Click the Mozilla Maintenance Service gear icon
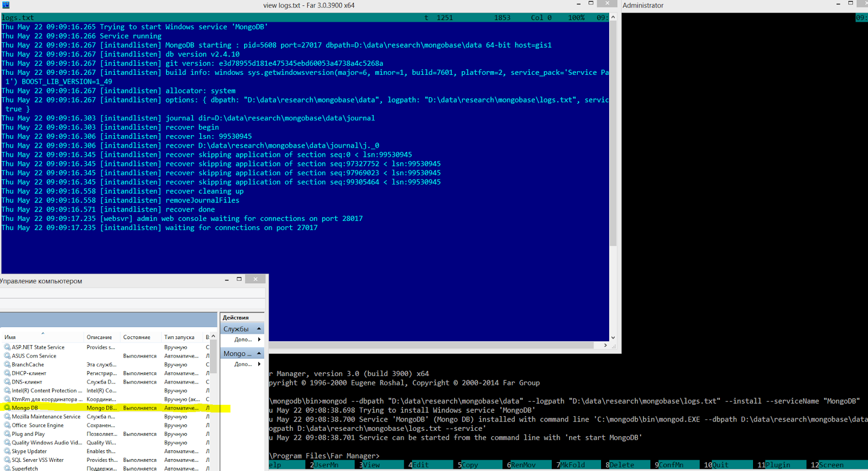Screen dimensions: 868x471 [8, 417]
